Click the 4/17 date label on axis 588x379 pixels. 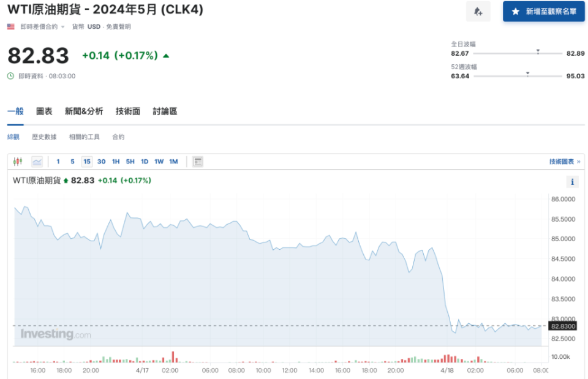click(142, 370)
